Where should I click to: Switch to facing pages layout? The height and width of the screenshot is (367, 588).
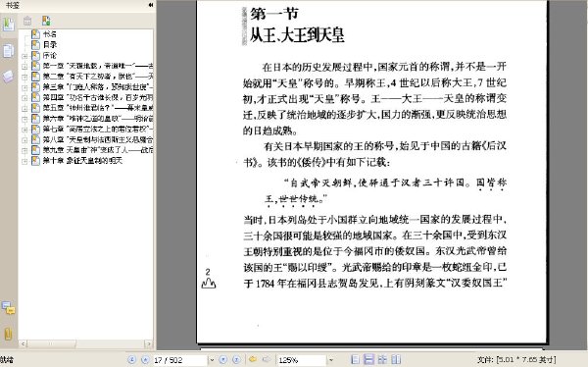click(396, 359)
